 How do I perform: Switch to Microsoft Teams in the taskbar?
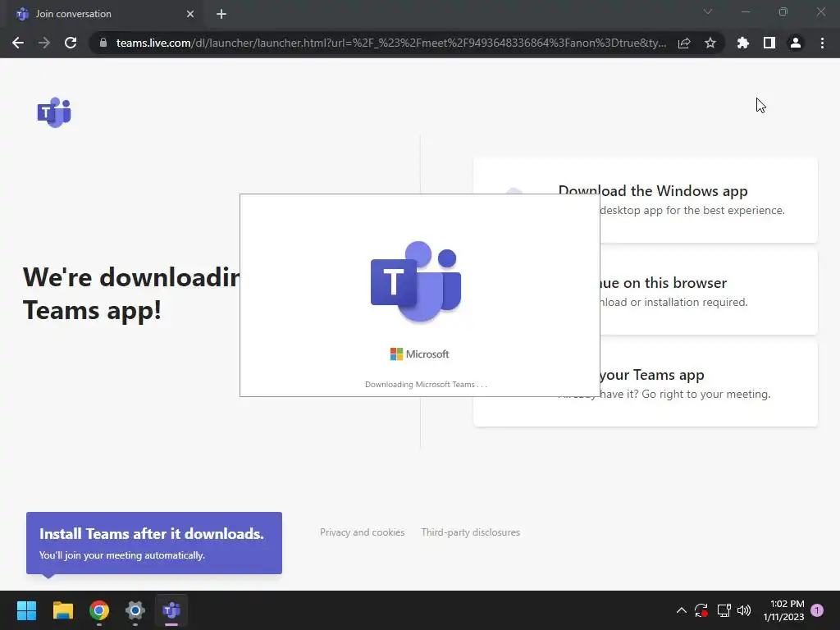click(171, 610)
